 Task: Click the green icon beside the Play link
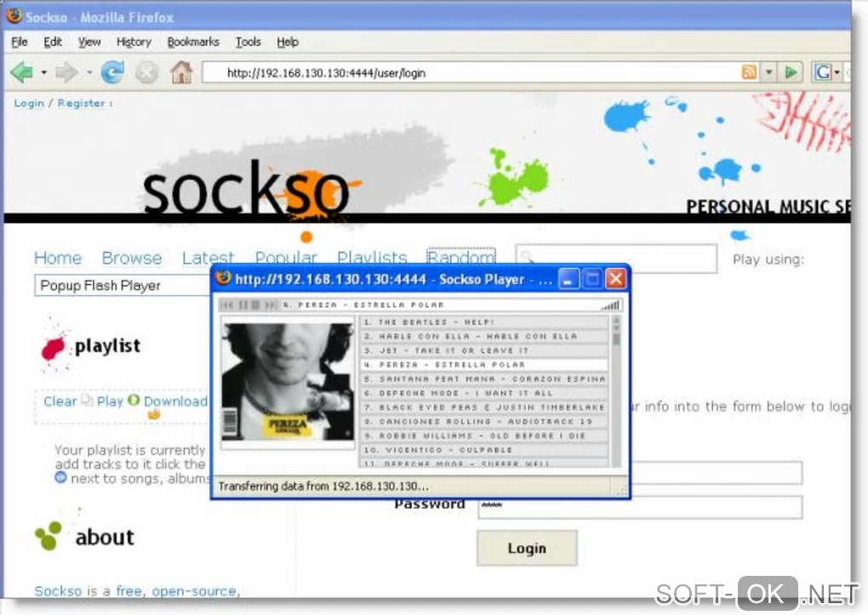134,400
